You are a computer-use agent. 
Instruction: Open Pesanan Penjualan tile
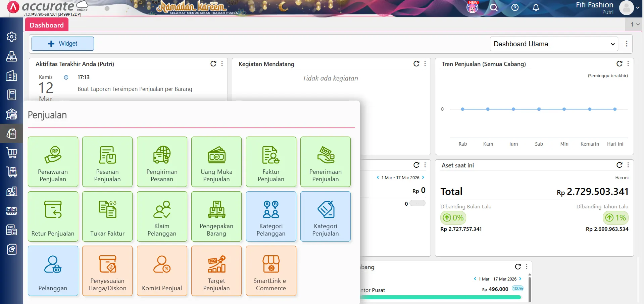[107, 161]
